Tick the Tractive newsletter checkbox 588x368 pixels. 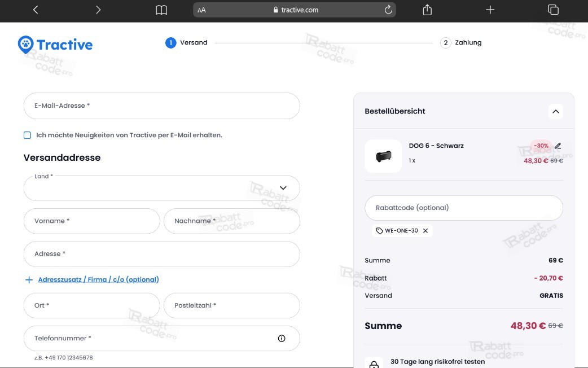click(x=28, y=135)
